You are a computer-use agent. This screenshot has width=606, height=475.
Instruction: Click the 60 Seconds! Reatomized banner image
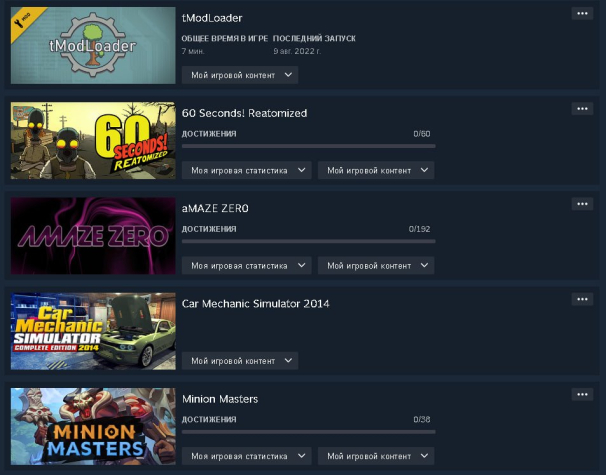click(93, 140)
